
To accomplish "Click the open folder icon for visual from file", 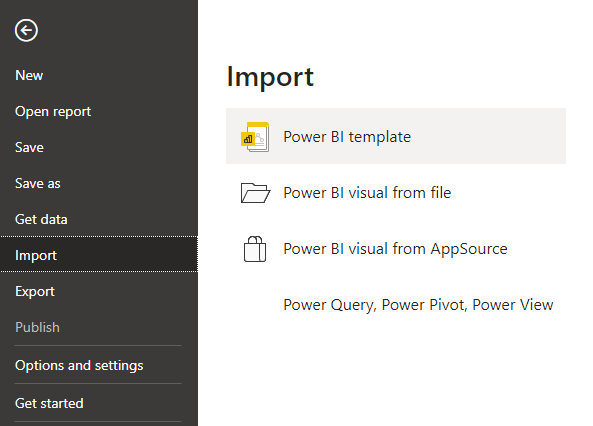I will [x=255, y=193].
